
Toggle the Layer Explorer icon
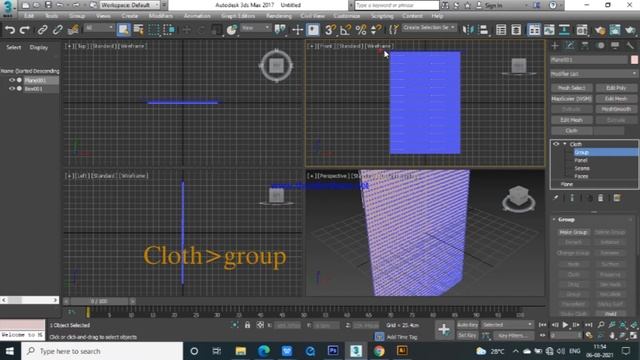[x=516, y=30]
